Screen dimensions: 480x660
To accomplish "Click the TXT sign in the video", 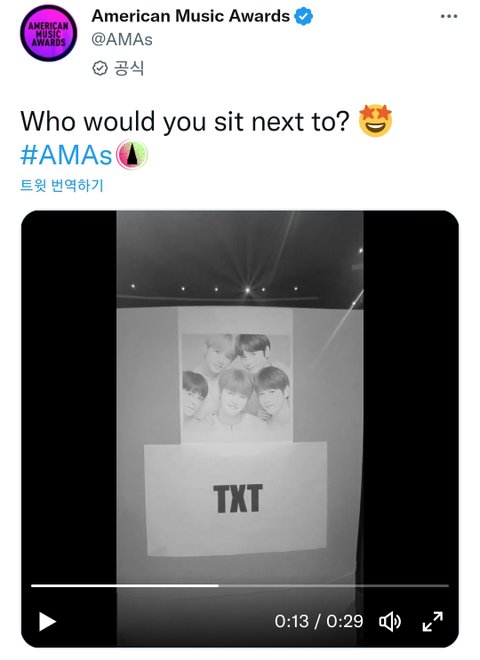I will point(236,498).
